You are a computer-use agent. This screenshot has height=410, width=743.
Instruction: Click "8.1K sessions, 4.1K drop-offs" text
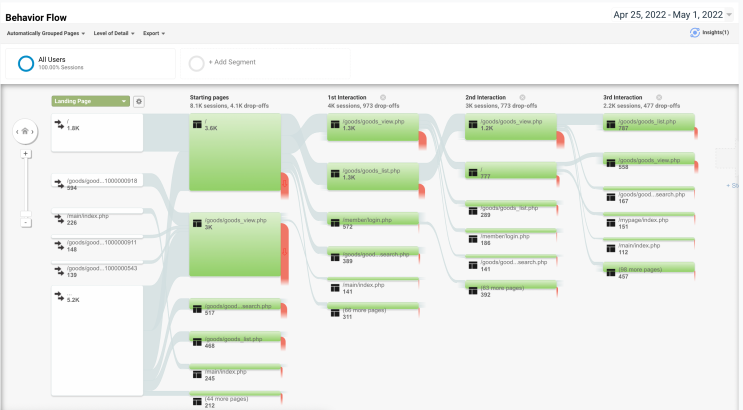tap(229, 106)
